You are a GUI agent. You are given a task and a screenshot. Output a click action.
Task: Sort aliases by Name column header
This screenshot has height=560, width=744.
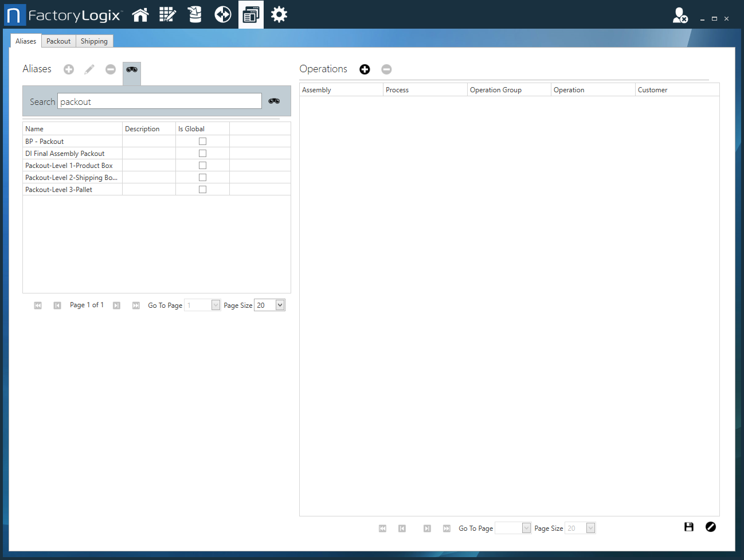pyautogui.click(x=72, y=129)
